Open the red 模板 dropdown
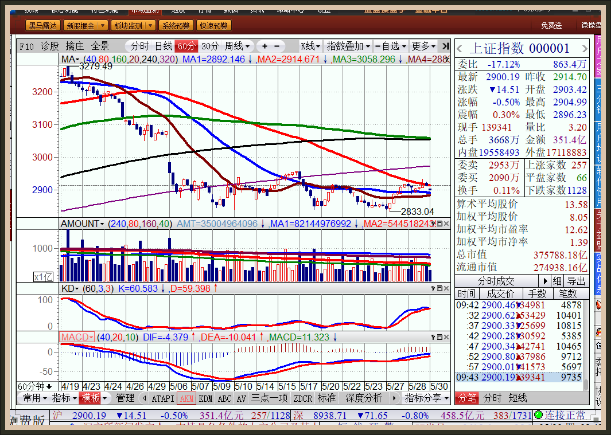 point(94,398)
